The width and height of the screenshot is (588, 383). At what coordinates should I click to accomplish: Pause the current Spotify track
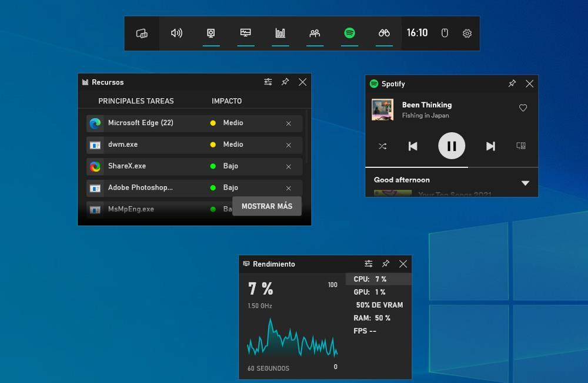[x=452, y=146]
